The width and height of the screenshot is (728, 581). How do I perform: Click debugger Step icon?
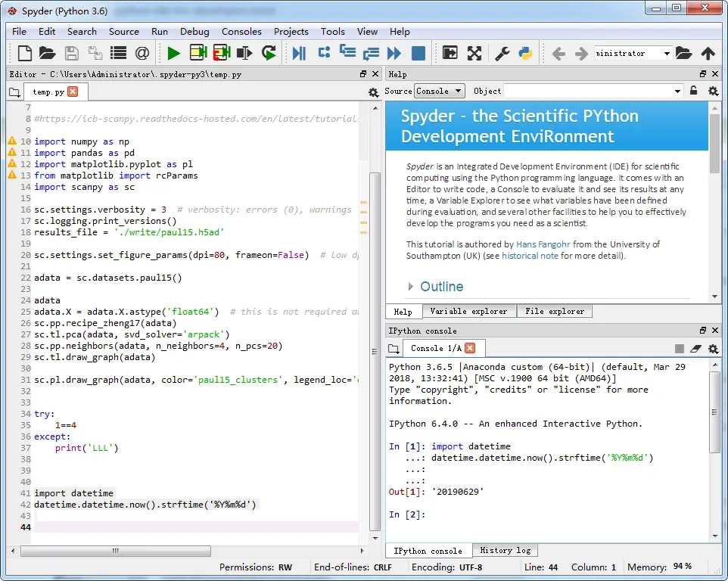[x=324, y=52]
